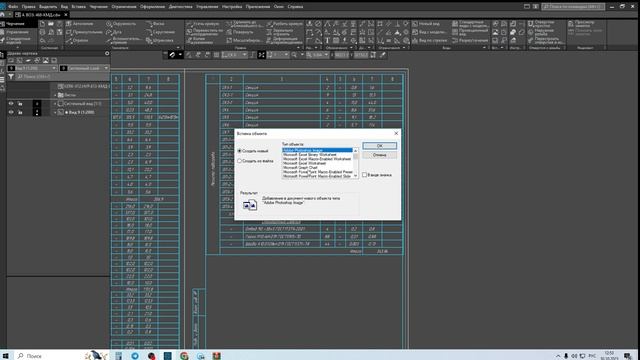This screenshot has height=360, width=640.
Task: Focus the command search field
Action: (573, 7)
